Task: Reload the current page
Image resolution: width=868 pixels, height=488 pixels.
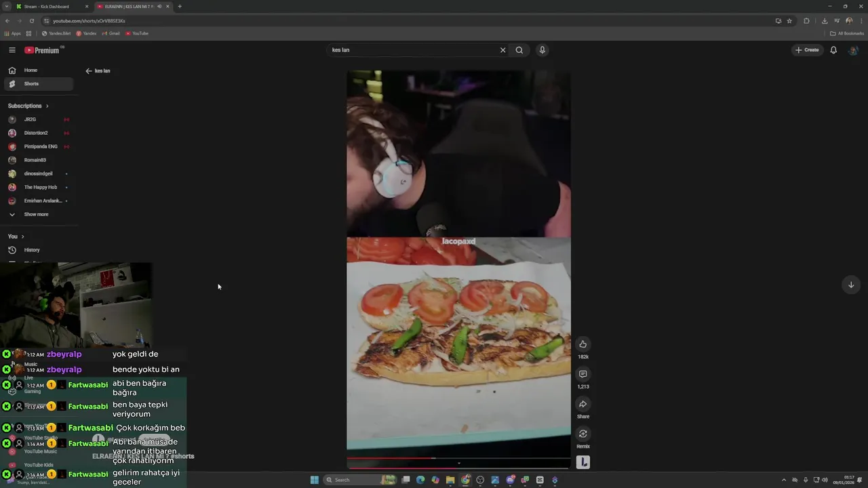Action: pos(31,21)
